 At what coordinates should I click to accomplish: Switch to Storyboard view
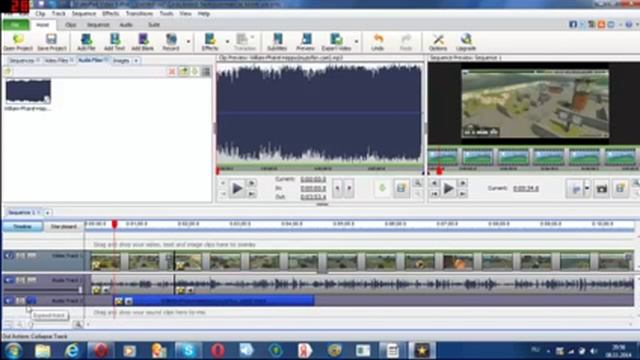[x=64, y=227]
